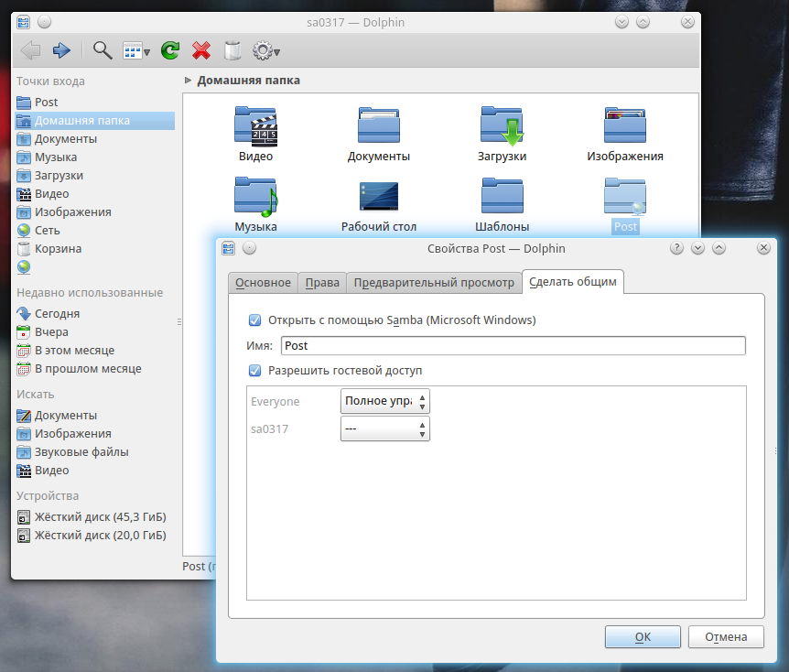Open the search magnifier tool
Screen dimensions: 789x672
103,51
